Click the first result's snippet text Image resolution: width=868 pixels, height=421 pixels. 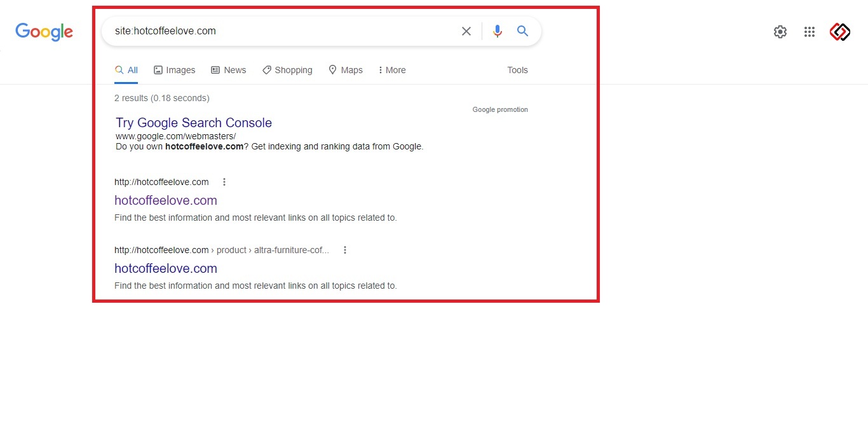click(x=255, y=217)
